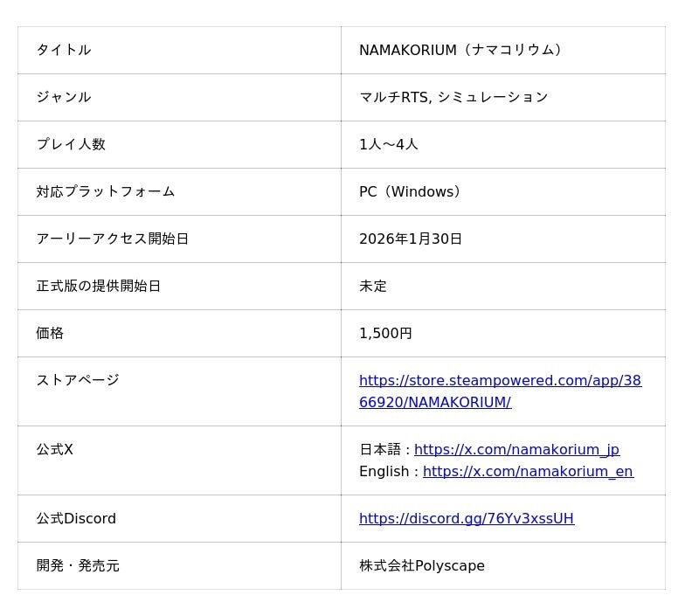Click the 1人〜4人 player count text
Screen dimensions: 699x616
(x=389, y=145)
